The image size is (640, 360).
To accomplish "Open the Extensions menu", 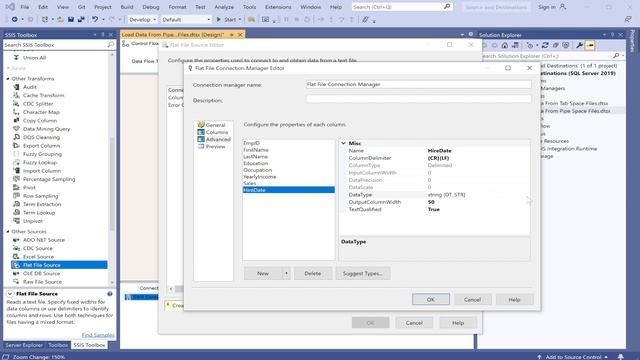I will [x=278, y=7].
